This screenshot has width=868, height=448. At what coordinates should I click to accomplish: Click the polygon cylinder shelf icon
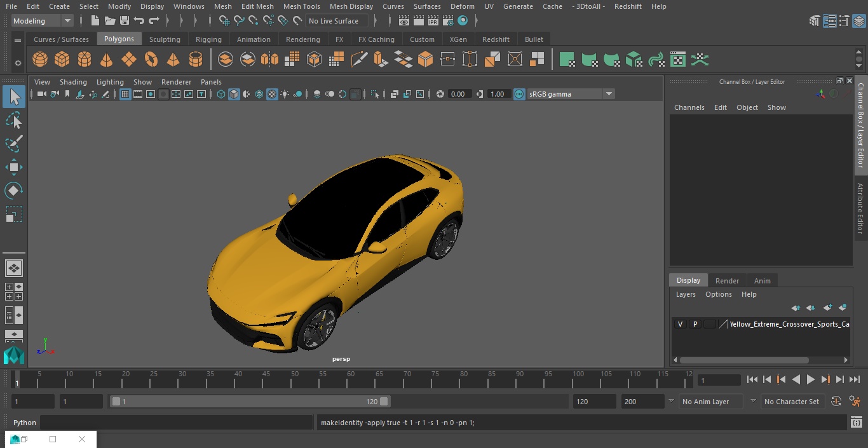tap(85, 60)
